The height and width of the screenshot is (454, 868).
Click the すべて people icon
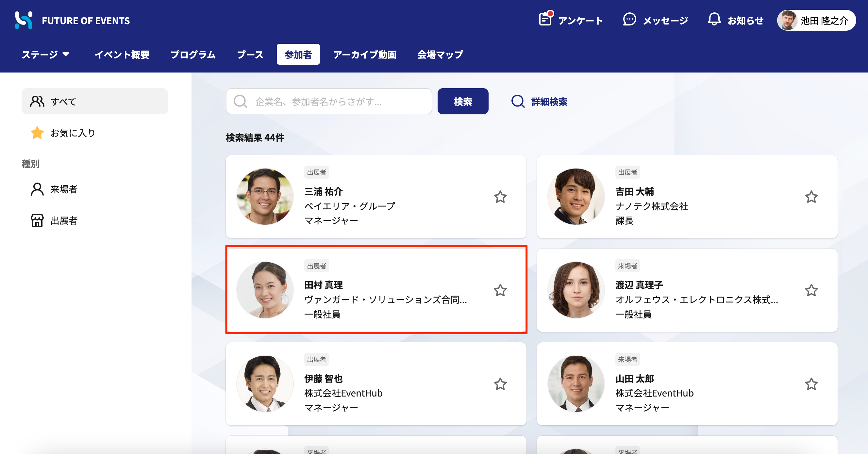point(37,101)
